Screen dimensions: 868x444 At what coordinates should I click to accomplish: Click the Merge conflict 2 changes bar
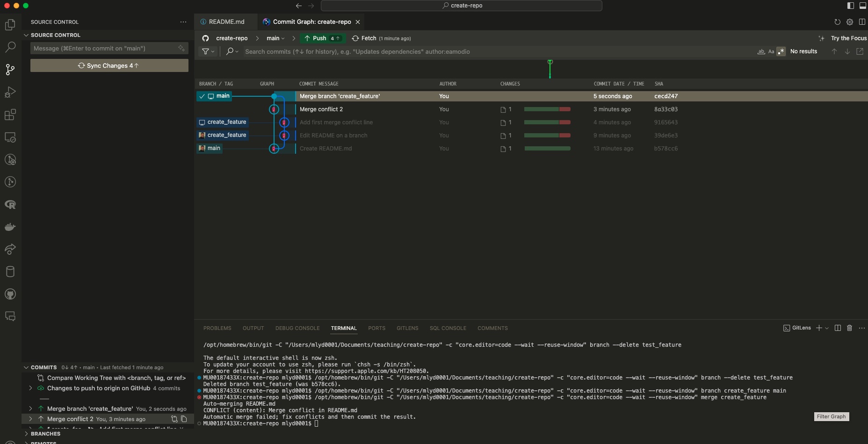pyautogui.click(x=547, y=109)
